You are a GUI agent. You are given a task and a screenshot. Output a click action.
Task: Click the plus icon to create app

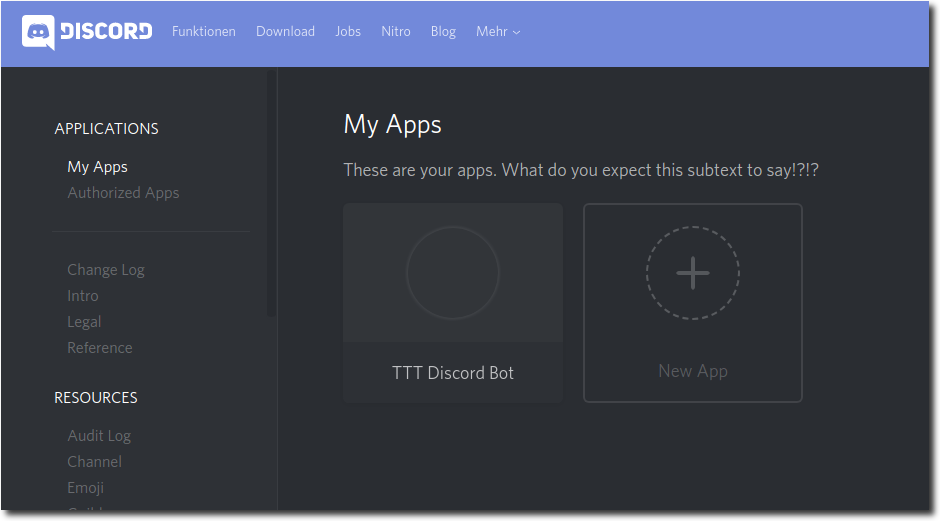tap(692, 273)
